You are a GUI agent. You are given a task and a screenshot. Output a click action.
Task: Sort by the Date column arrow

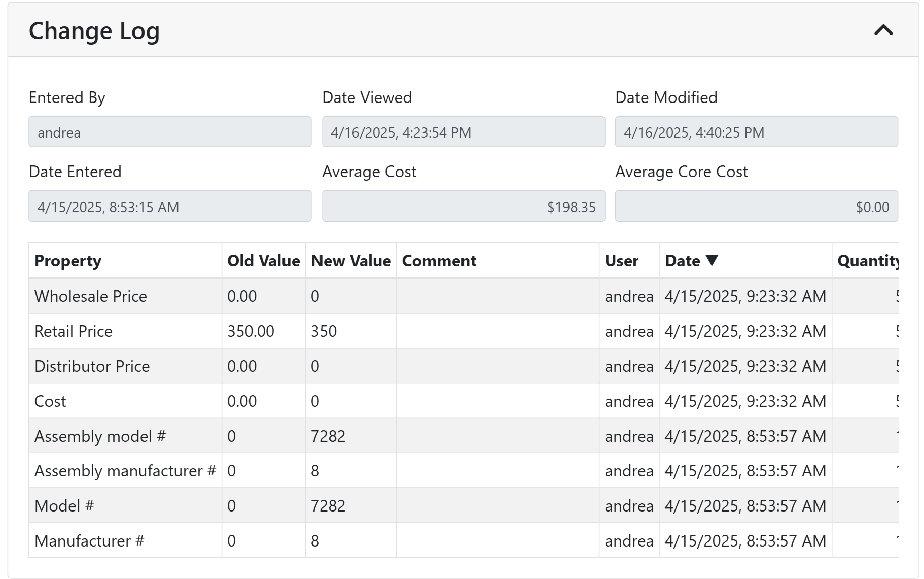712,260
